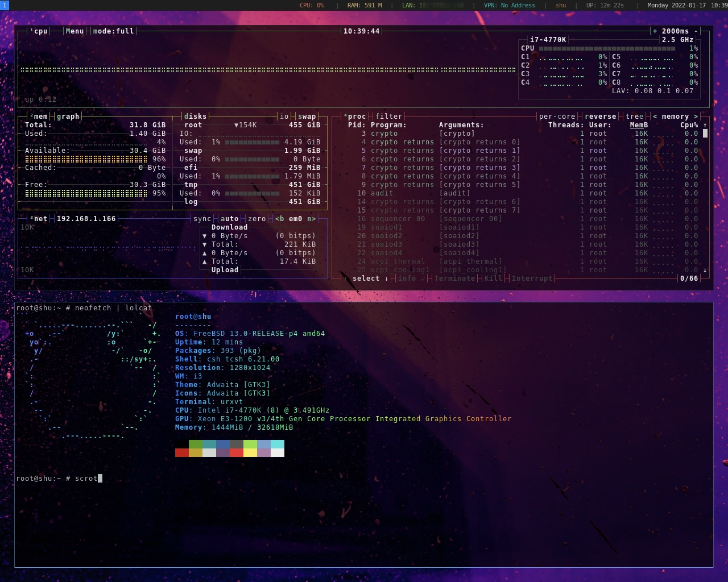
Task: Click the Program: column header
Action: click(389, 125)
